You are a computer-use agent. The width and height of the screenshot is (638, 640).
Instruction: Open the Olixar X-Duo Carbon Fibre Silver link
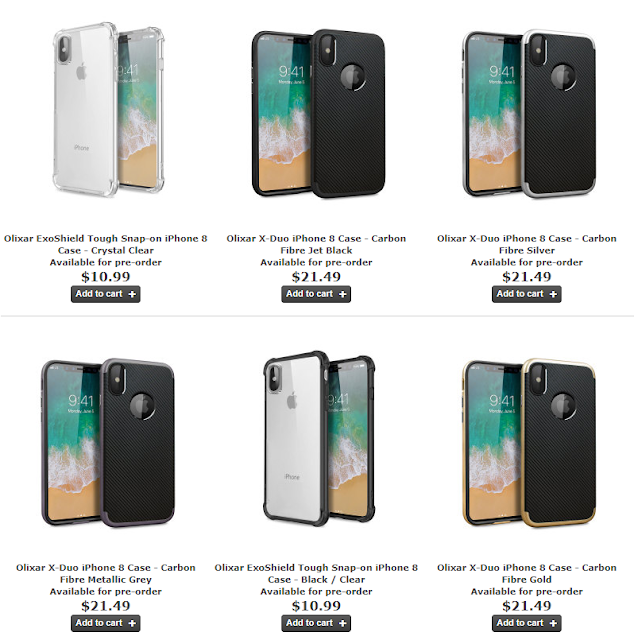tap(527, 244)
